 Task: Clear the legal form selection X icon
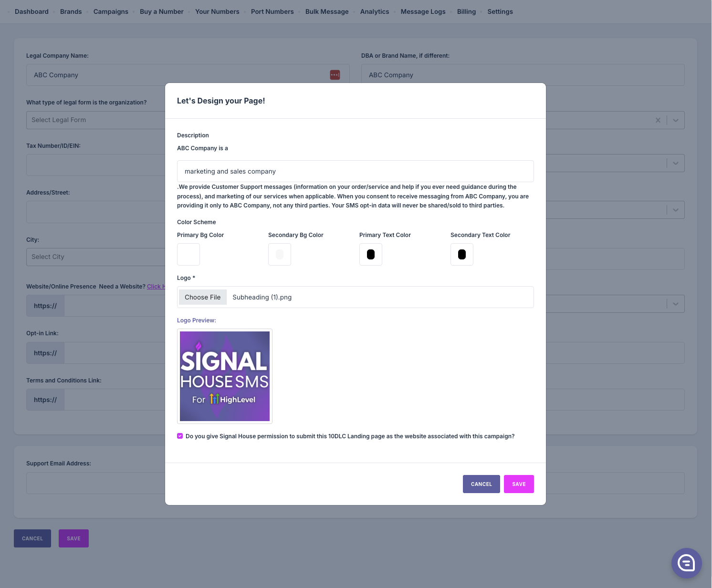[658, 120]
